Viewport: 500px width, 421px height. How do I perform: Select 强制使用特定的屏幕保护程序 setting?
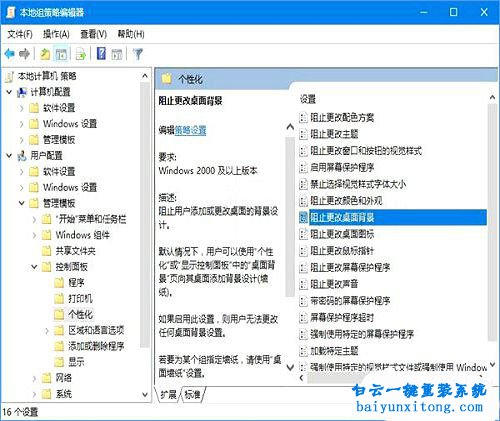pos(362,334)
